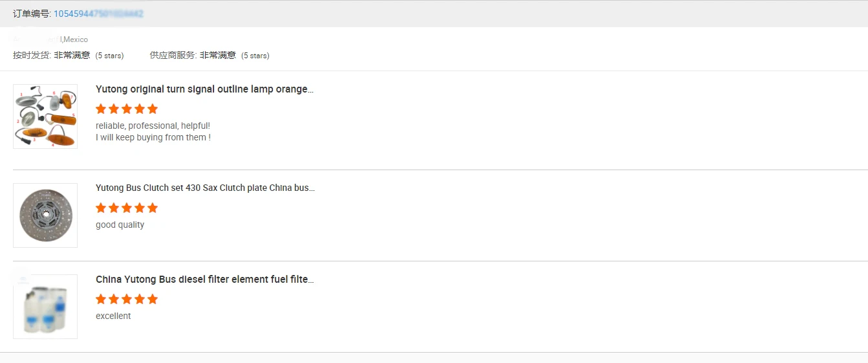Open the order number link
The image size is (868, 363).
coord(98,14)
